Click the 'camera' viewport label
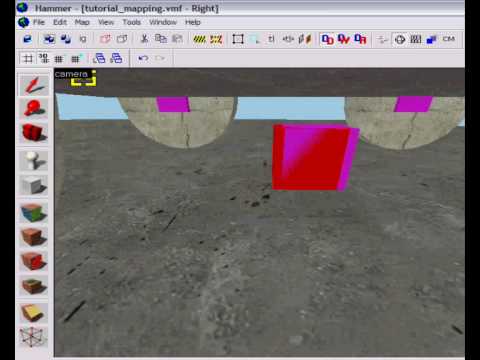The image size is (480, 360). (71, 74)
